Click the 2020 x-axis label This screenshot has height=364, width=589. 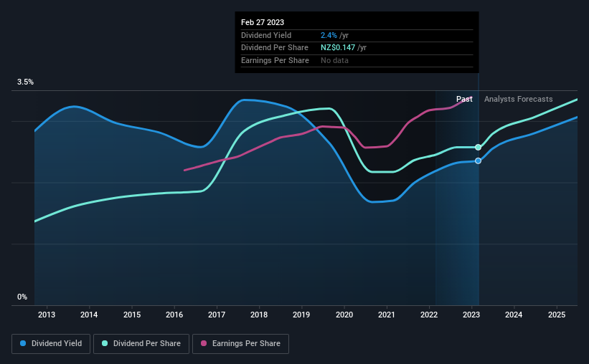(344, 315)
